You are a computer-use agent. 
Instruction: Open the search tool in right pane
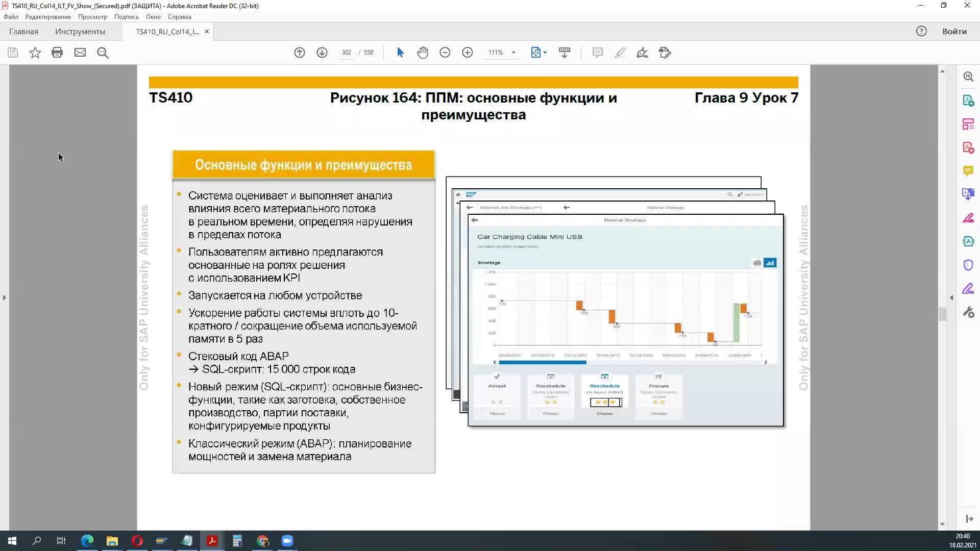[x=968, y=77]
